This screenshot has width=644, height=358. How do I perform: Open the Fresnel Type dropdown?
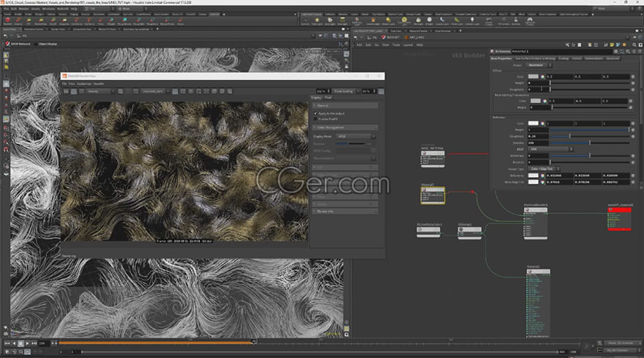(x=544, y=169)
